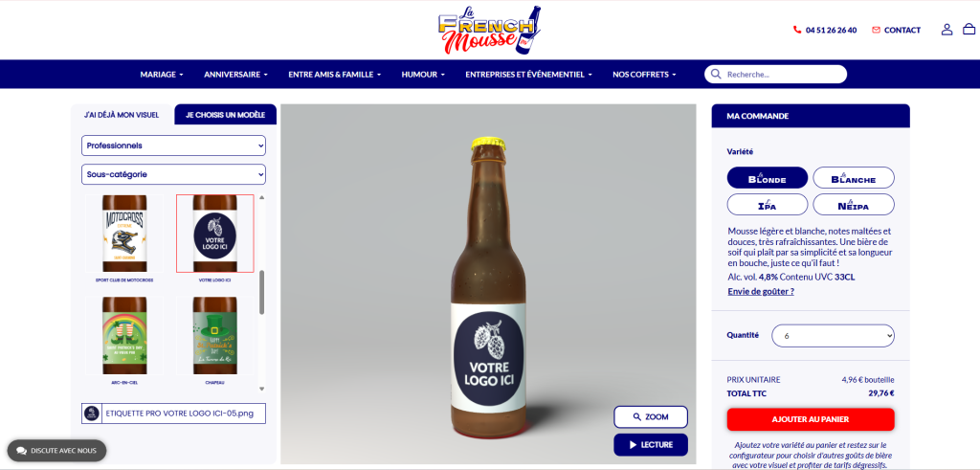Click the search magnifier icon
Image resolution: width=980 pixels, height=470 pixels.
pyautogui.click(x=716, y=75)
